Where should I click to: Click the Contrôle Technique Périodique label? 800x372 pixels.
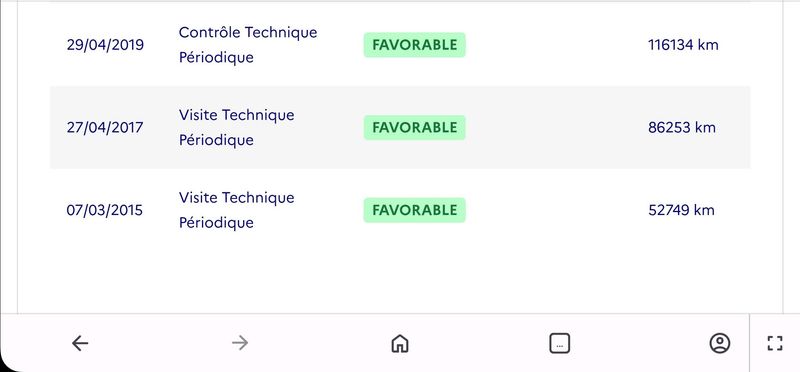tap(248, 45)
